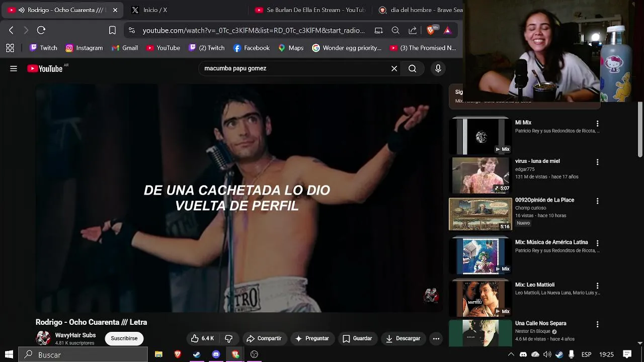
Task: Open the YouTube bookmark
Action: pyautogui.click(x=163, y=48)
